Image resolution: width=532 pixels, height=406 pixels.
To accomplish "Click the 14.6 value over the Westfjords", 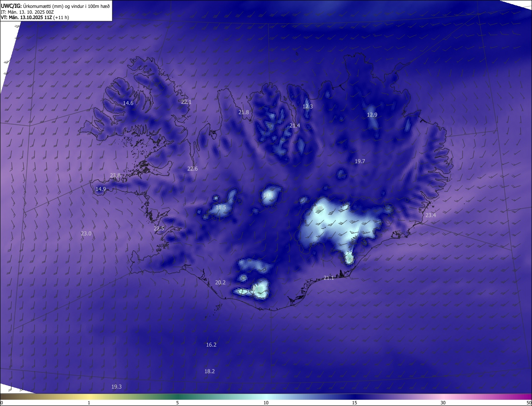I will (128, 103).
